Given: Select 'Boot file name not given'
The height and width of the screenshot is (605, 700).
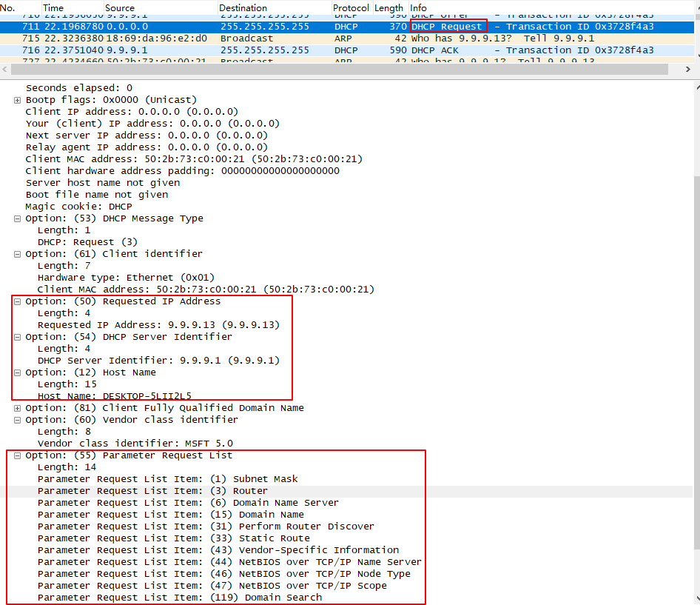Looking at the screenshot, I should tap(97, 194).
